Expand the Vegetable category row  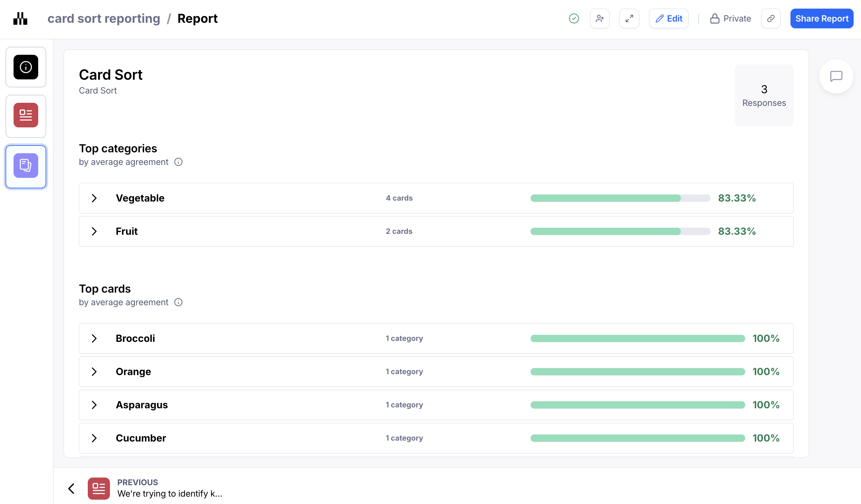tap(94, 198)
